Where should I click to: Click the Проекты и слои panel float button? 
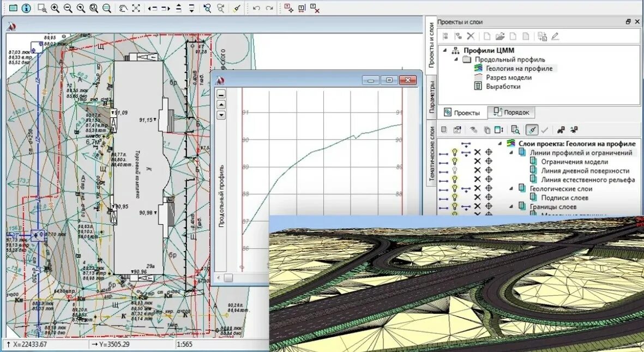[x=628, y=22]
